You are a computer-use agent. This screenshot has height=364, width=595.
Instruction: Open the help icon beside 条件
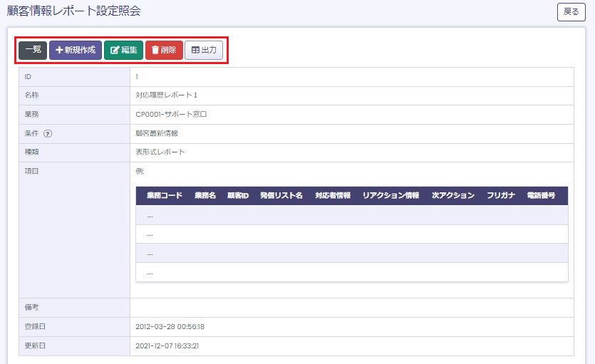48,133
